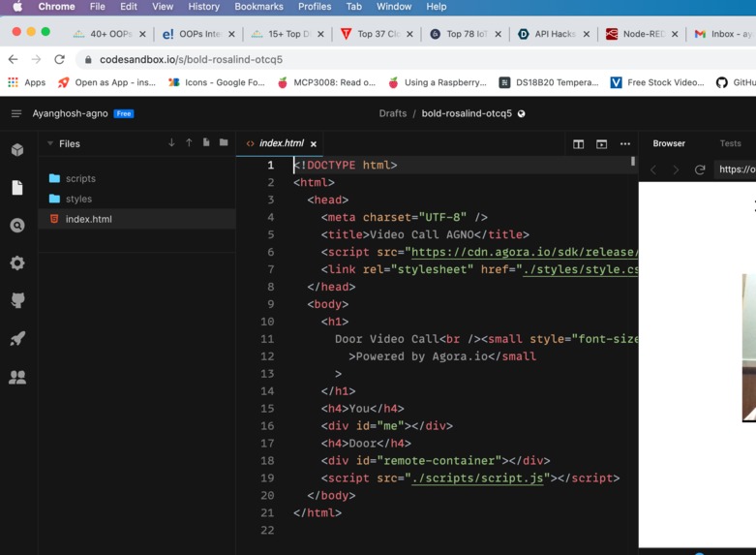Expand the scripts folder
756x555 pixels.
136,178
